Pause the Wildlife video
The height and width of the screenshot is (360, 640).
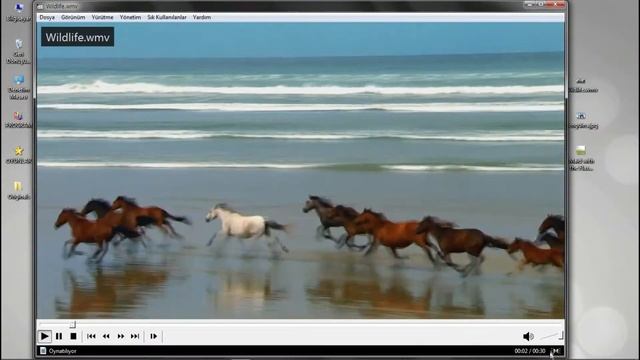(59, 336)
